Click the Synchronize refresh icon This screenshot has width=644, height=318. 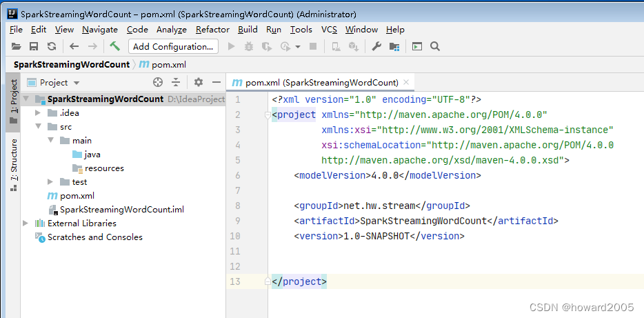52,47
